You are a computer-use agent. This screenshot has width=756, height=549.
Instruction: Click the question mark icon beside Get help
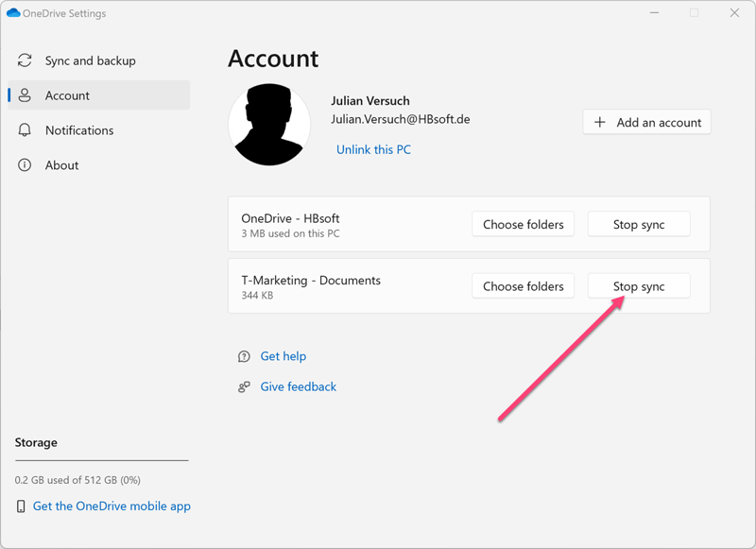click(244, 356)
